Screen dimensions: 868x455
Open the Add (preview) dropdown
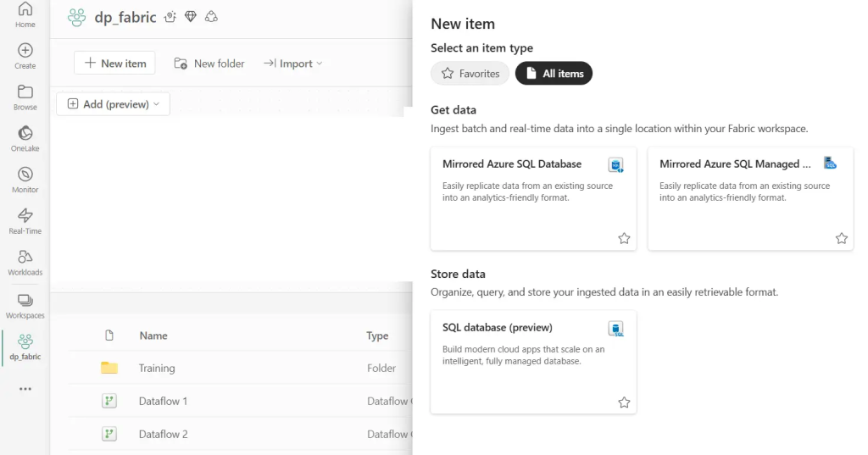click(x=114, y=104)
